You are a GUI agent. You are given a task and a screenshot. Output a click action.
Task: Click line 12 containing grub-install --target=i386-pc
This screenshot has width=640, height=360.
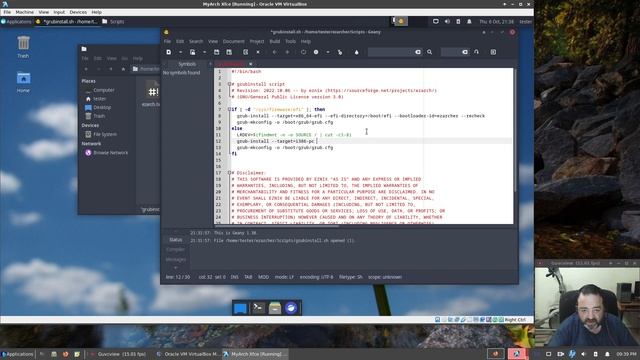[276, 141]
